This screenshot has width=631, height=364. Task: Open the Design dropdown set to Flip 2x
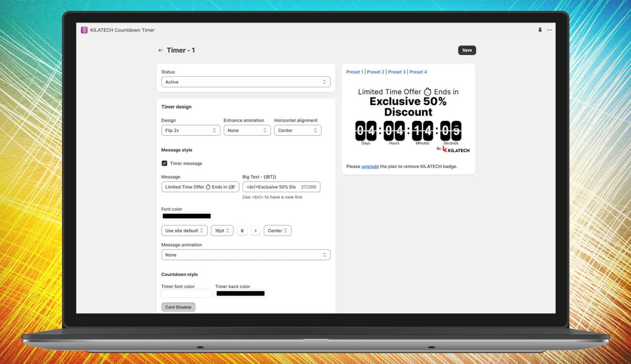(190, 130)
